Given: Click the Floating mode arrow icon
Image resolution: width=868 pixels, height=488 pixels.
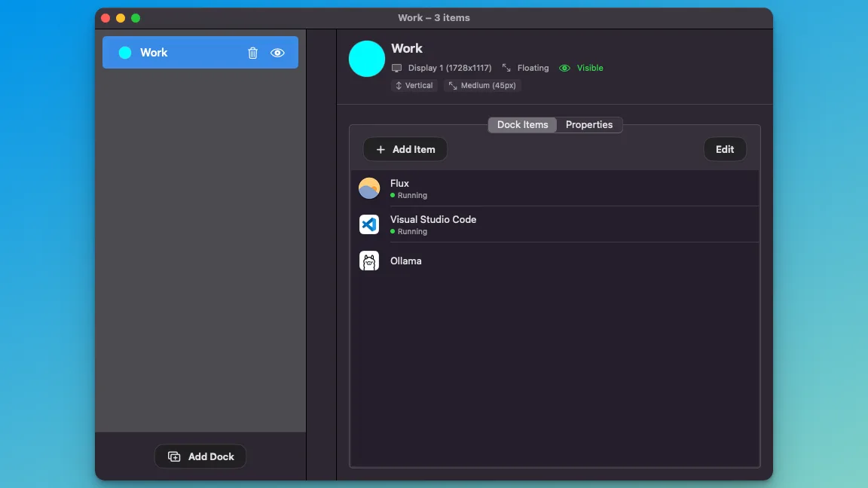Looking at the screenshot, I should (506, 68).
